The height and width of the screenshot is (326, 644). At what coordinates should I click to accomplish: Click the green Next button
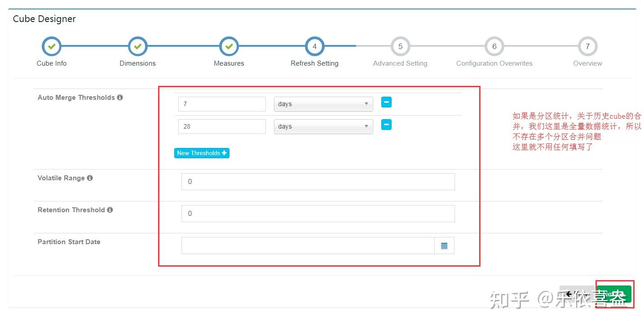(x=614, y=294)
